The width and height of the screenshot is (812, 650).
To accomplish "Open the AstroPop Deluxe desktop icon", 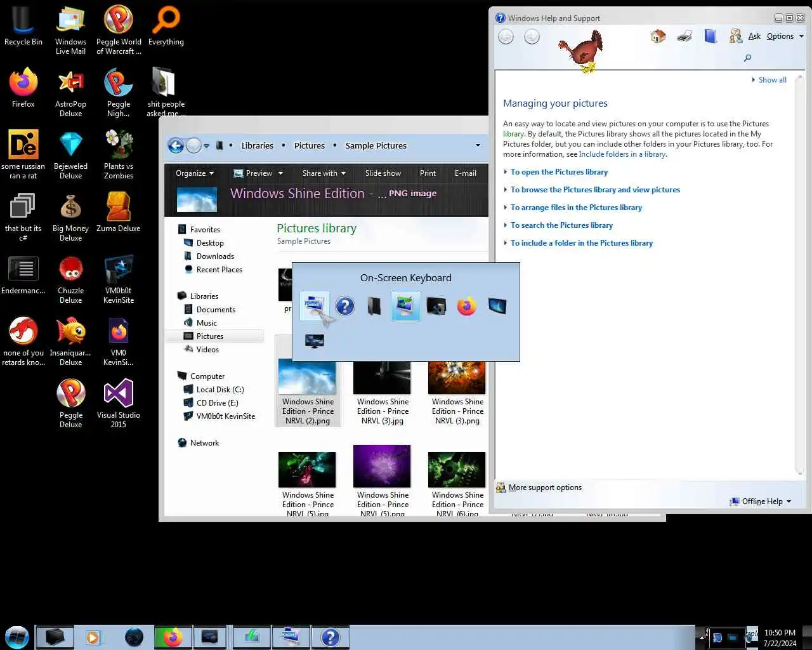I will pyautogui.click(x=70, y=93).
